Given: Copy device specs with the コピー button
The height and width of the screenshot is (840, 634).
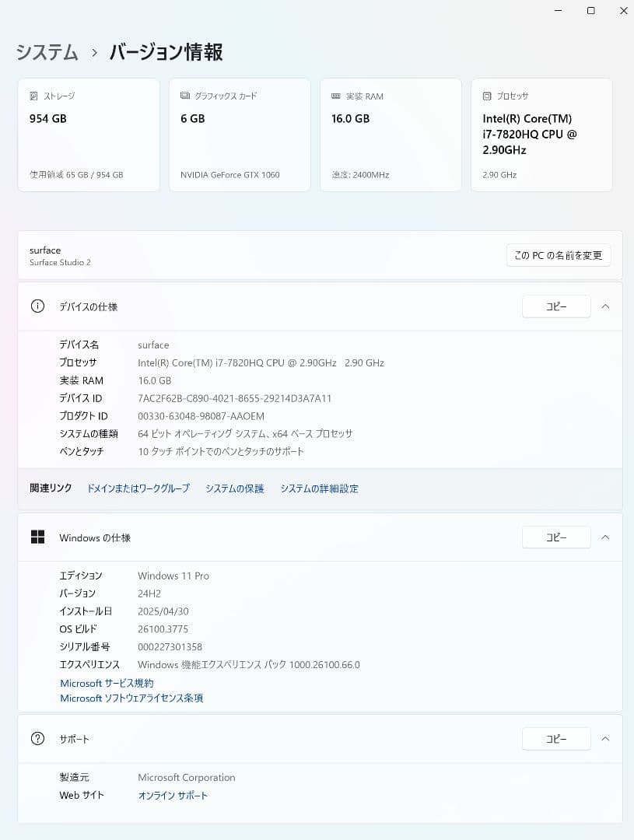Looking at the screenshot, I should 555,306.
